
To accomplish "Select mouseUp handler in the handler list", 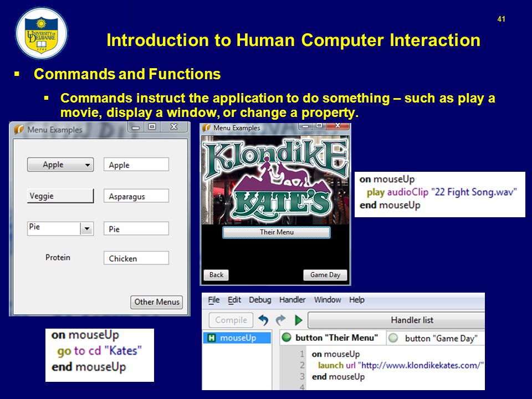I will [x=237, y=337].
